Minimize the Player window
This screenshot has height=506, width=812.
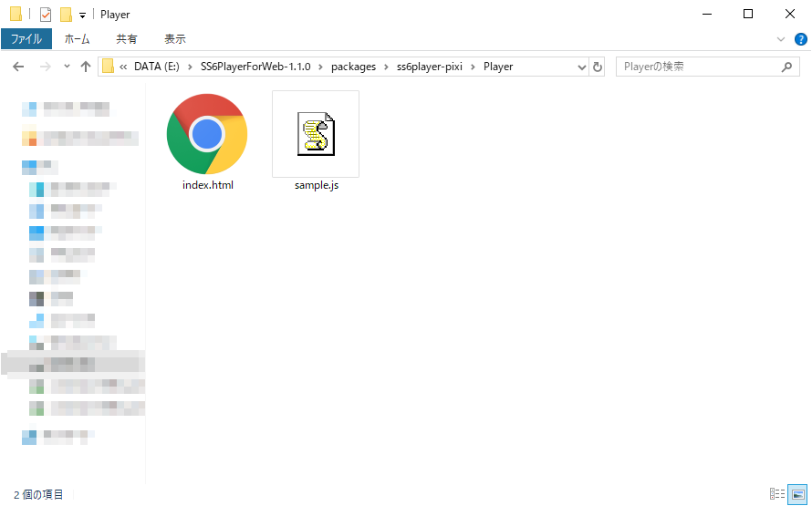(x=707, y=14)
